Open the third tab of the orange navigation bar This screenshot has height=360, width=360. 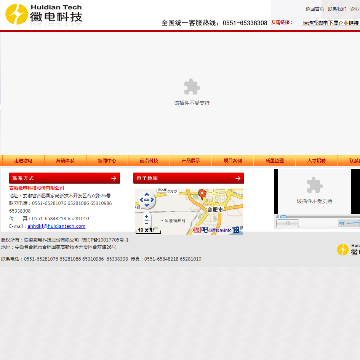[107, 161]
